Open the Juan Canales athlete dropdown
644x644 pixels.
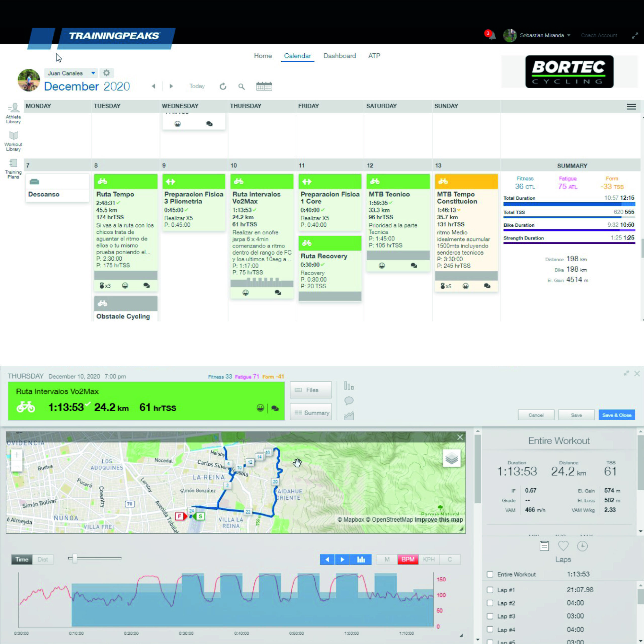(71, 73)
